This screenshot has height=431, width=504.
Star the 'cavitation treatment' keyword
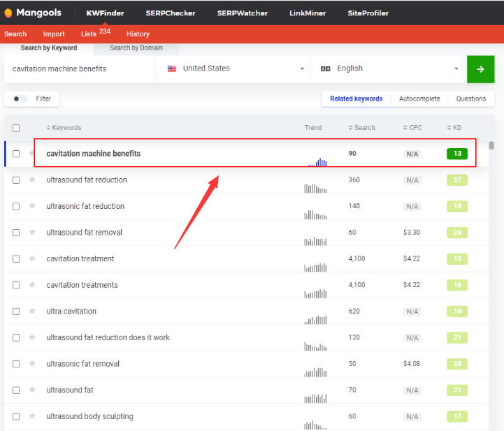pyautogui.click(x=32, y=258)
